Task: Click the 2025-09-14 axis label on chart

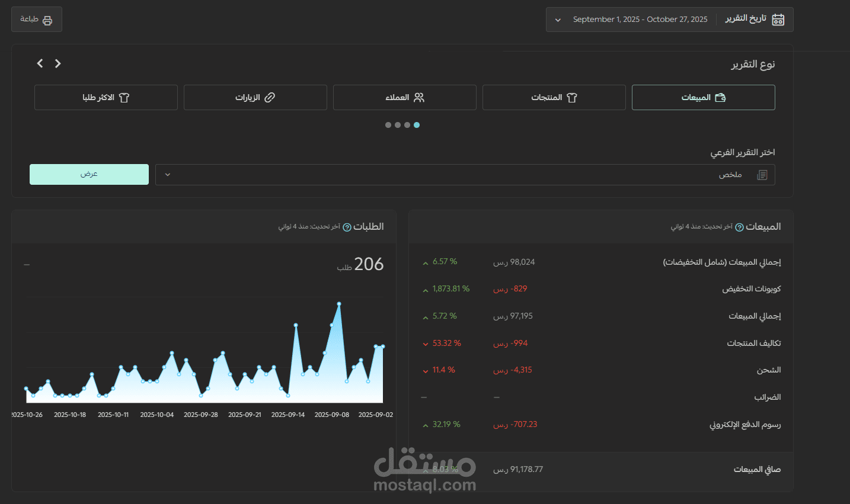Action: pyautogui.click(x=288, y=415)
